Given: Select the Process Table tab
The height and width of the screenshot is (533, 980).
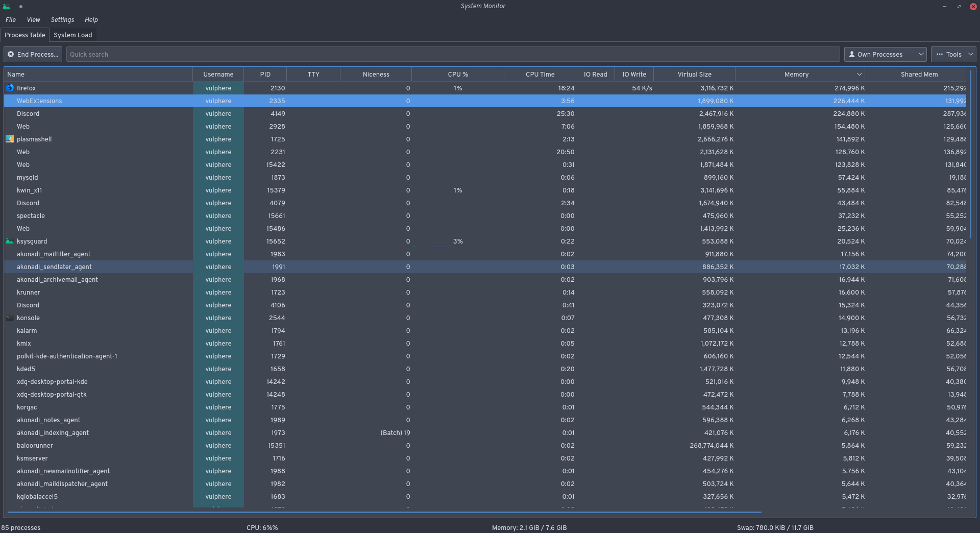Looking at the screenshot, I should (25, 35).
